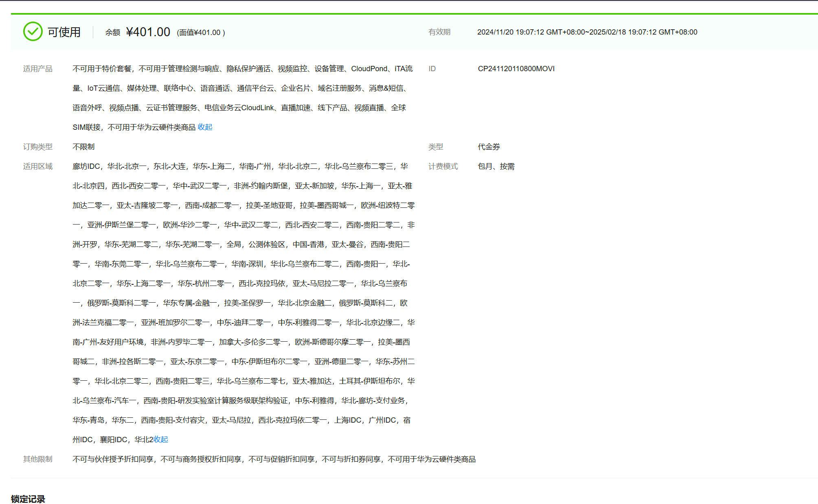Select the coupon ID CP241120110800MOVI

click(x=516, y=68)
